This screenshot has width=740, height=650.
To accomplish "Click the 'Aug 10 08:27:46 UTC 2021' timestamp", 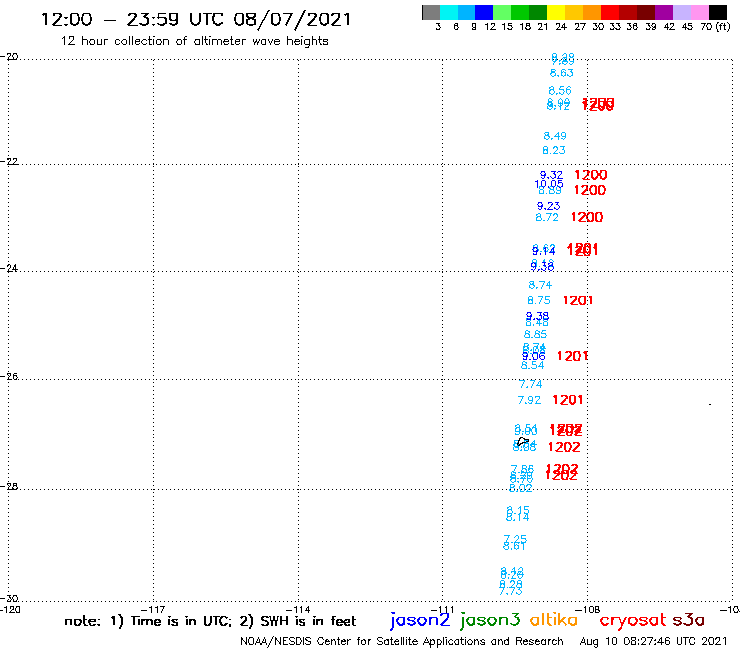I will tap(654, 642).
